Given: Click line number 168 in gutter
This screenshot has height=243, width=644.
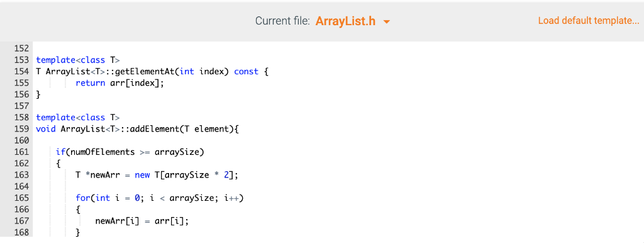Looking at the screenshot, I should pos(21,233).
